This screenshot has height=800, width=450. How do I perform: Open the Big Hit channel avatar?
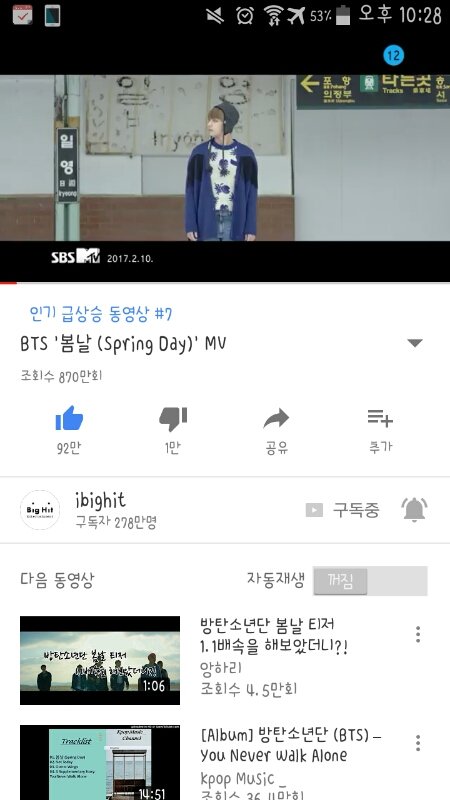(x=40, y=510)
